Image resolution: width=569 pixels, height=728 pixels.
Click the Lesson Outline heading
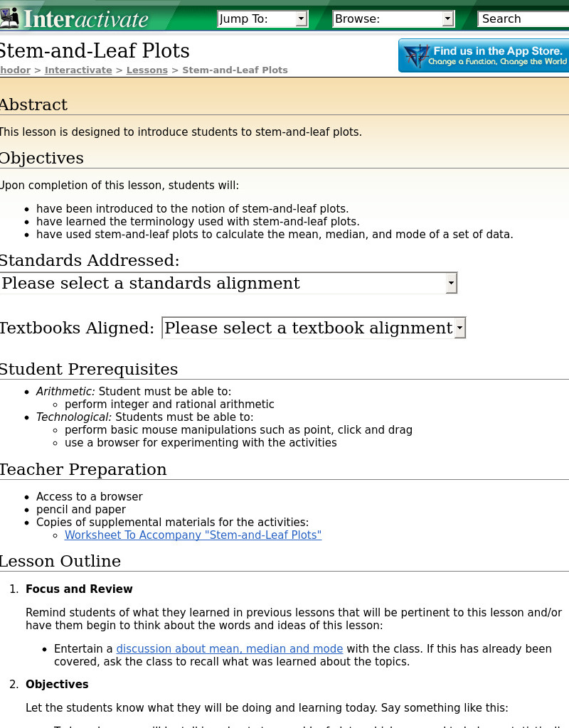[x=60, y=561]
